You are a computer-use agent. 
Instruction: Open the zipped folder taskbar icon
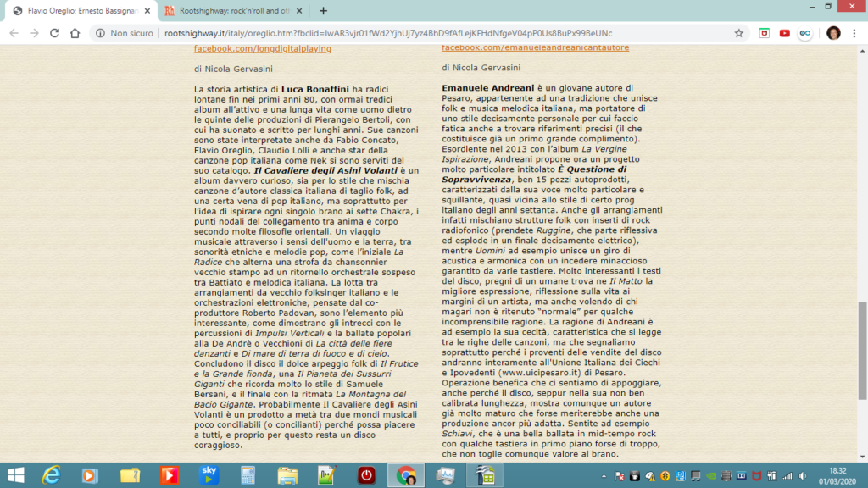(x=130, y=475)
